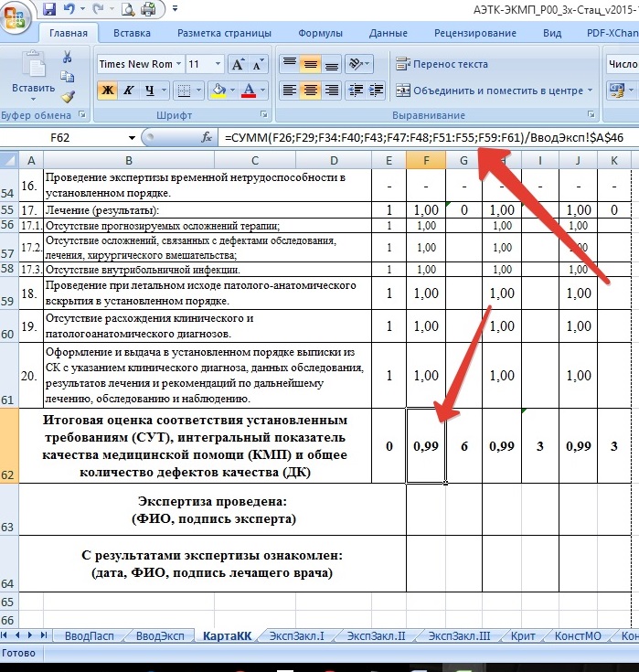Cut selection with the scissors icon

click(x=68, y=57)
